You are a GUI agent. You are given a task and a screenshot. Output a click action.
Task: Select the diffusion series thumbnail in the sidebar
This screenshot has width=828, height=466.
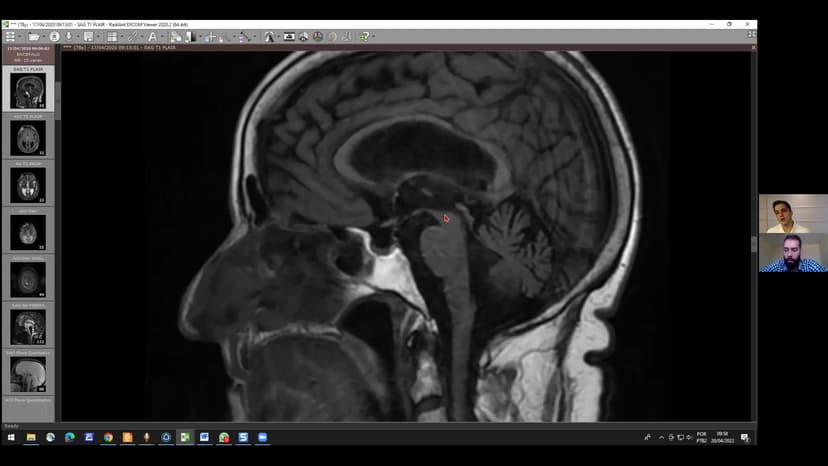pos(28,232)
